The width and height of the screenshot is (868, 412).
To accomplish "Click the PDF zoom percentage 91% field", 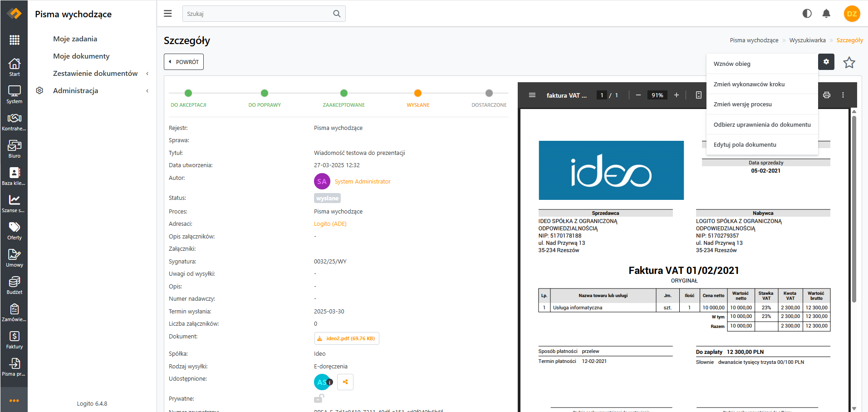I will click(x=657, y=95).
